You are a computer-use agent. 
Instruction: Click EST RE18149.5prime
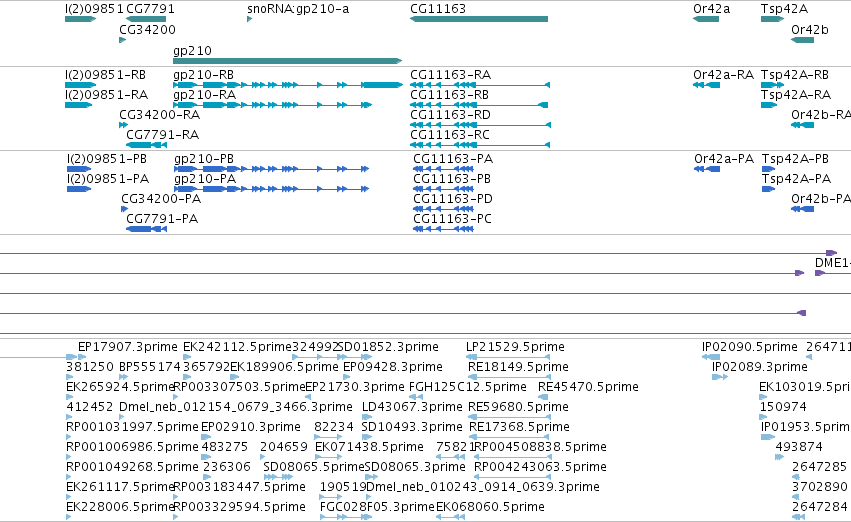tap(518, 367)
